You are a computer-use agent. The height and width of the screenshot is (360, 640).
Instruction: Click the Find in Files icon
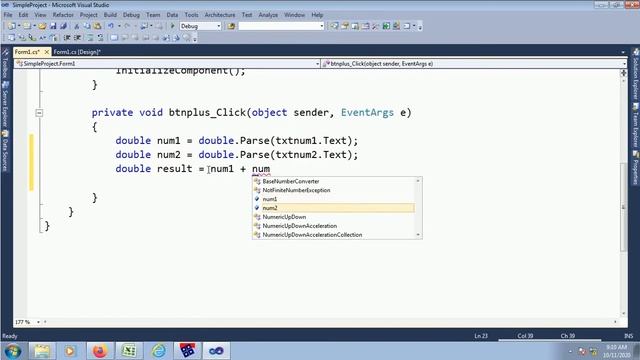(x=231, y=26)
